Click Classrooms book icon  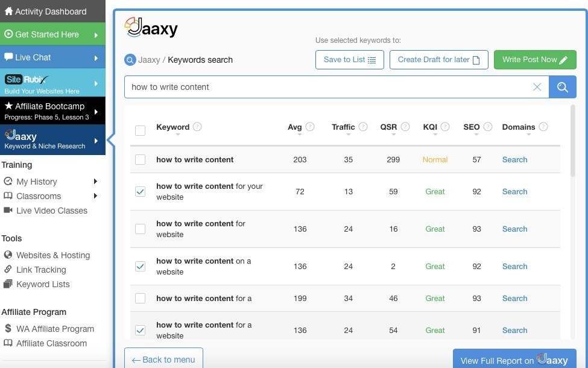(8, 195)
